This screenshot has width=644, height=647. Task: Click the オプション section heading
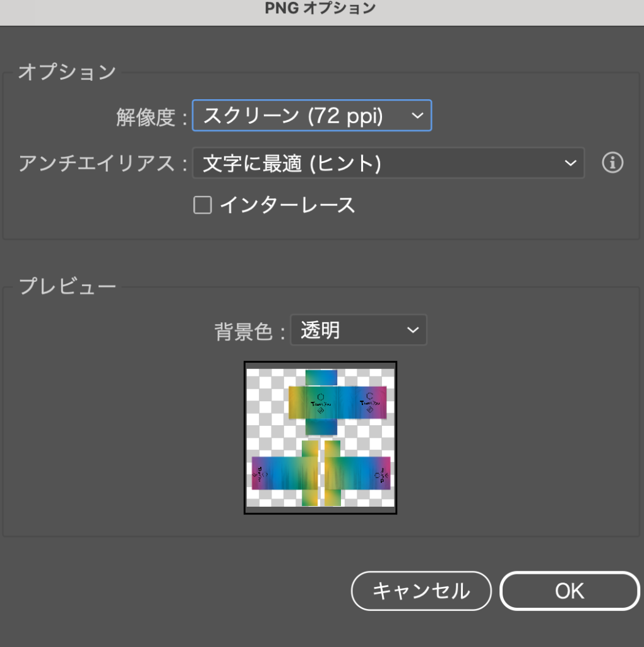pos(67,72)
